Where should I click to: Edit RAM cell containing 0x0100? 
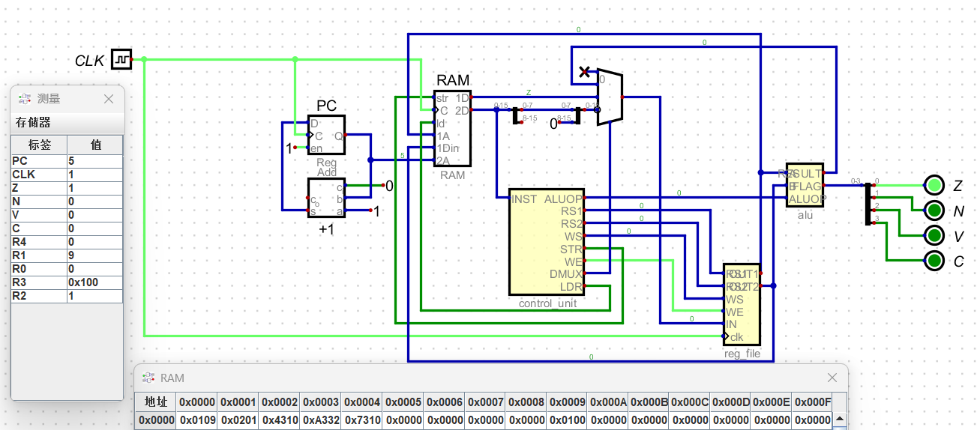[567, 420]
